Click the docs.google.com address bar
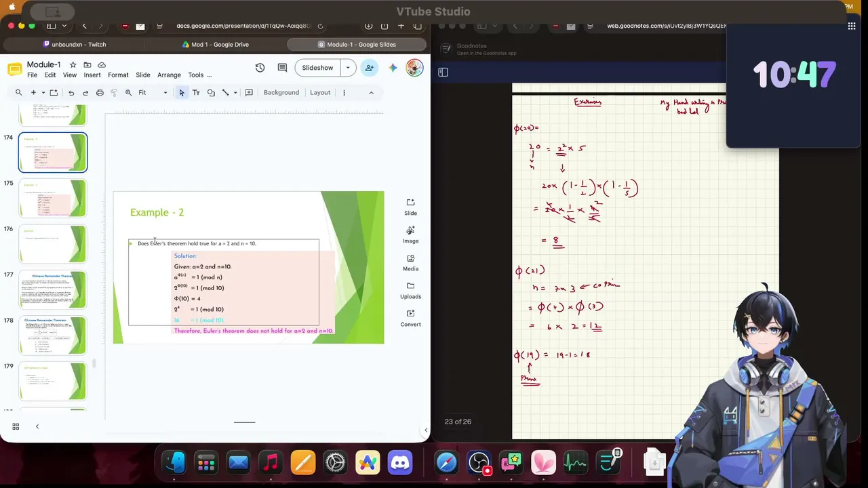Screen dimensions: 868x488 [243, 26]
